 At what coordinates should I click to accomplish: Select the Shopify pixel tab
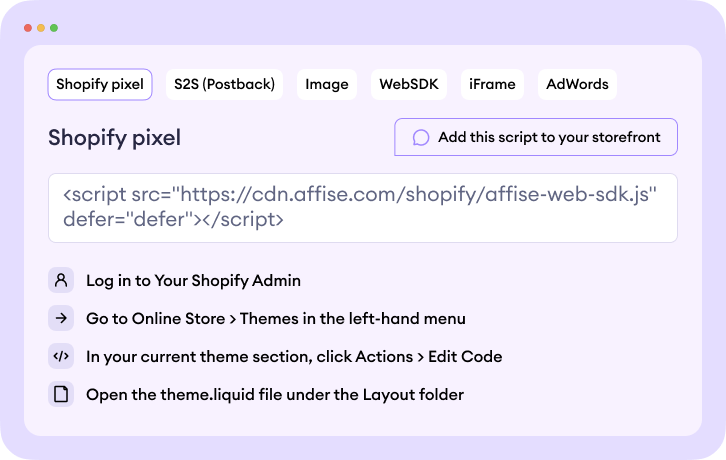[100, 84]
